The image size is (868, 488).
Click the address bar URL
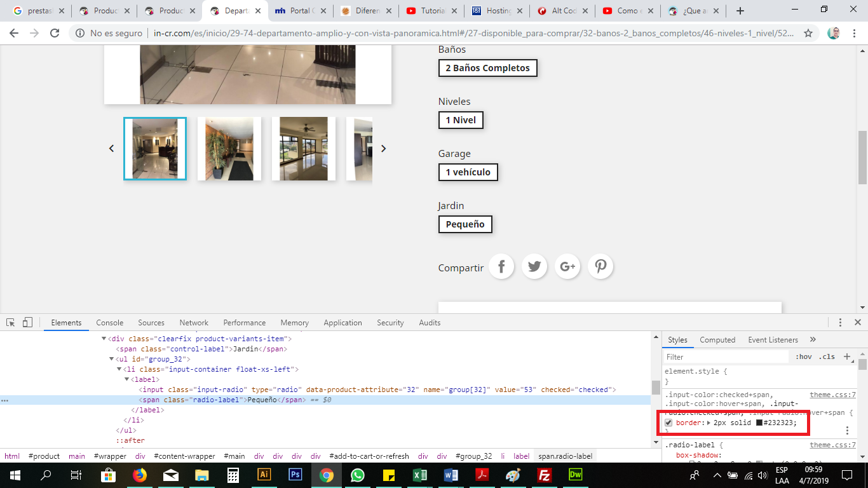coord(473,34)
